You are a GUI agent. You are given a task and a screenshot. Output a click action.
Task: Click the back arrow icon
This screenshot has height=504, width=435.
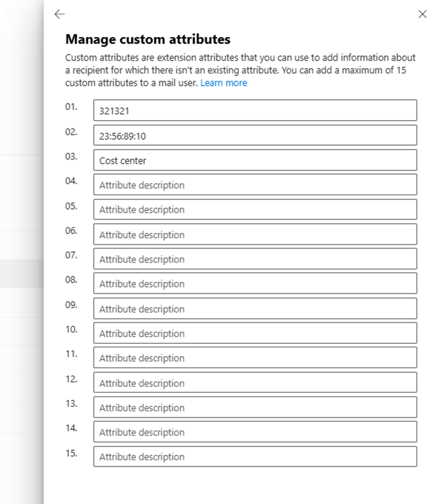pyautogui.click(x=59, y=14)
